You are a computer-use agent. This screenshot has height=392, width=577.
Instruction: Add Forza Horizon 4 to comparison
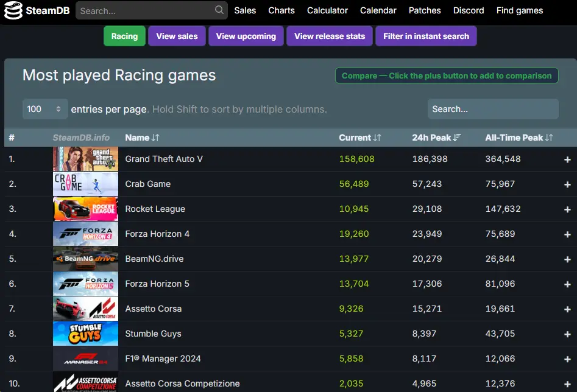click(565, 234)
